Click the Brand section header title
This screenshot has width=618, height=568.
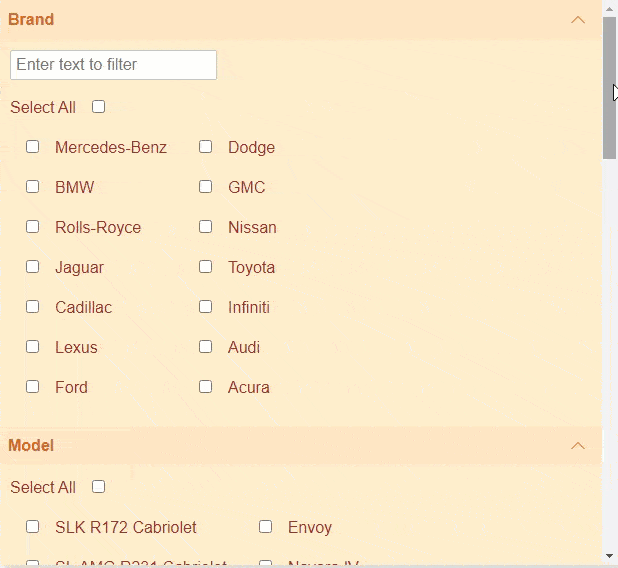31,20
